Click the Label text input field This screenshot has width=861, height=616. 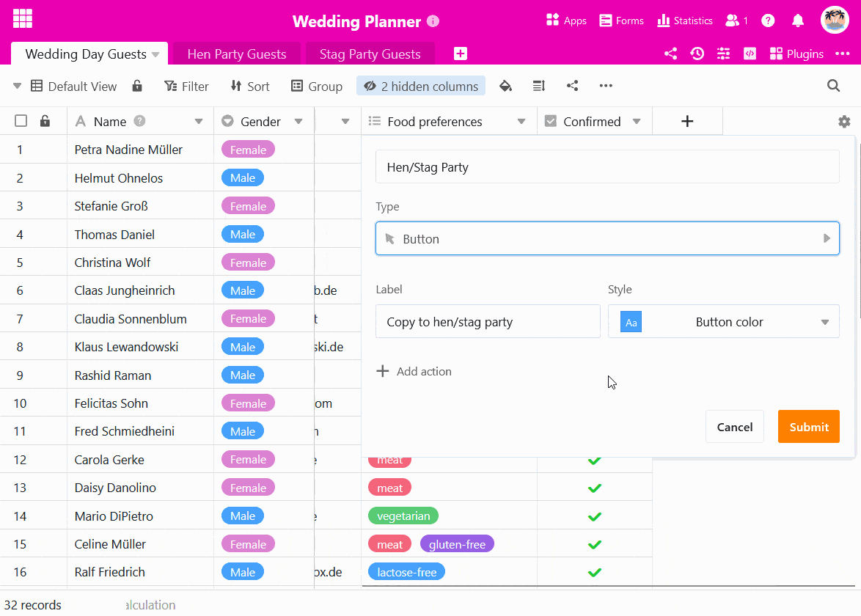pyautogui.click(x=488, y=322)
